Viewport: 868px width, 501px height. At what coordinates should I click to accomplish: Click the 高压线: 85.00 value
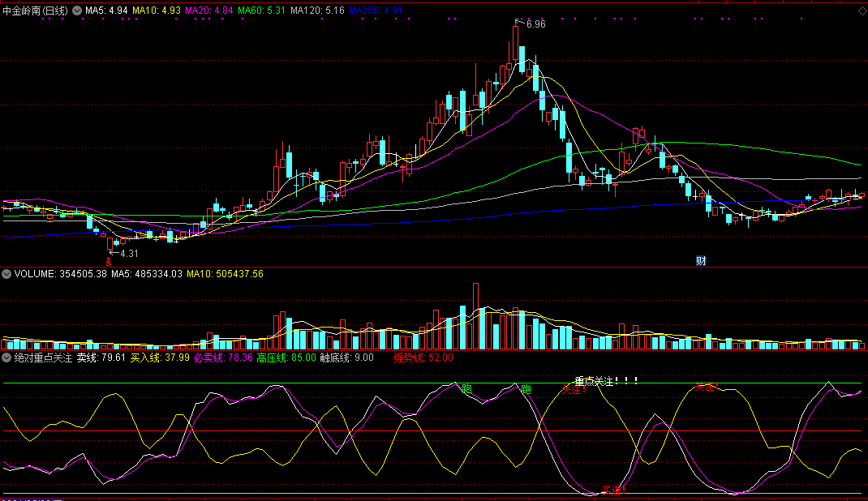286,358
